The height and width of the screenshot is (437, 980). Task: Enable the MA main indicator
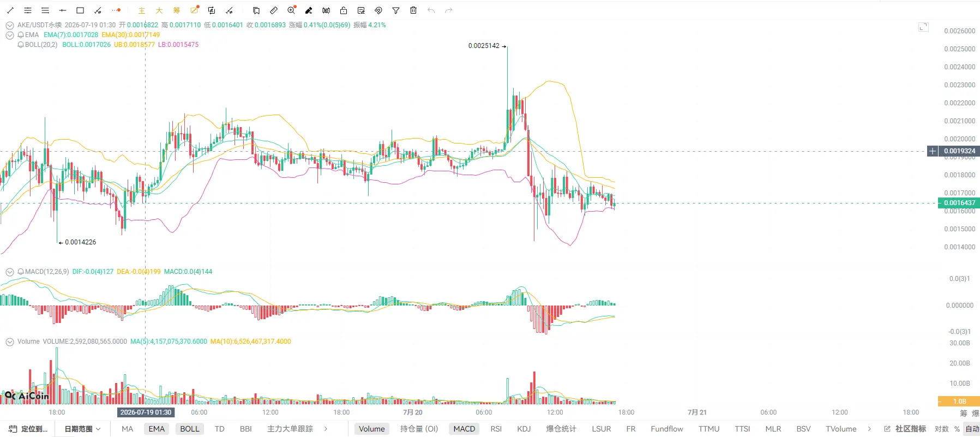click(x=127, y=429)
